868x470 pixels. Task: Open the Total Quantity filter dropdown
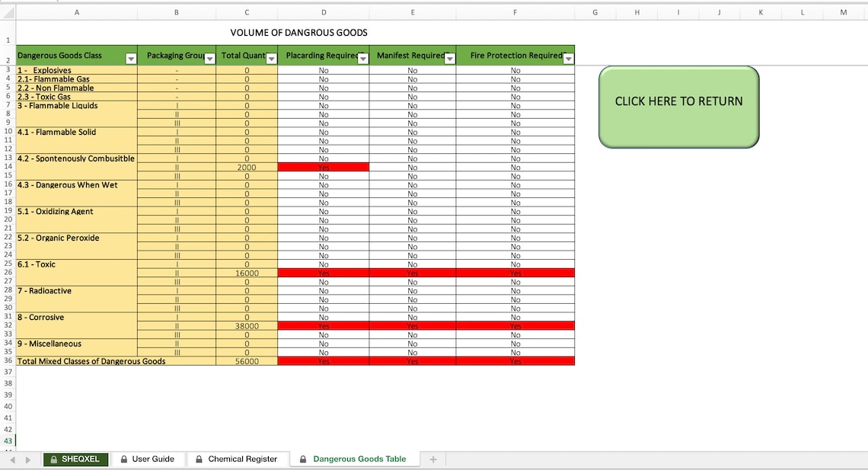(x=271, y=59)
